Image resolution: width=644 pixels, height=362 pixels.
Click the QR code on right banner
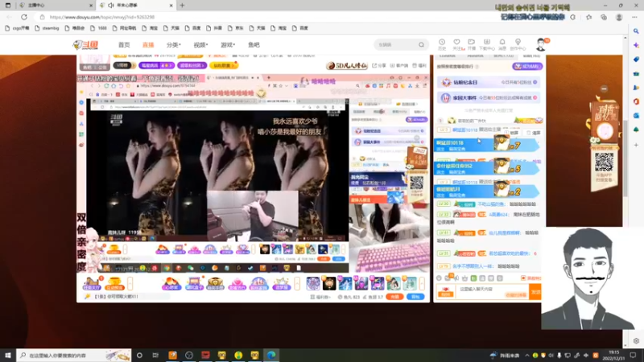coord(605,162)
